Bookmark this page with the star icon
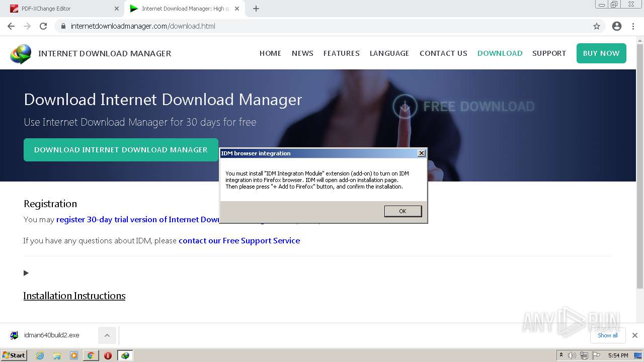 (x=597, y=26)
